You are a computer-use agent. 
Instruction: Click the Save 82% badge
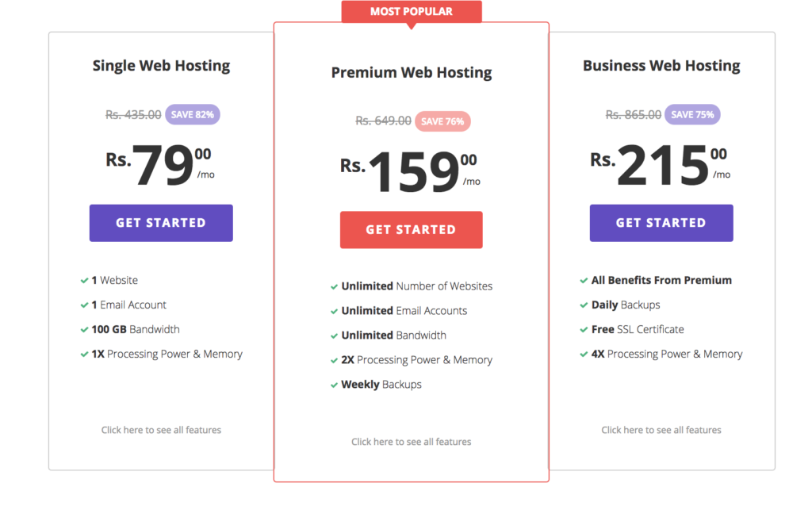(x=193, y=114)
